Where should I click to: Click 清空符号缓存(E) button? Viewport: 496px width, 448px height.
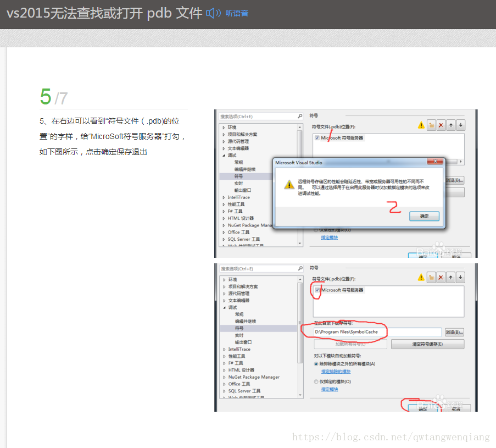[x=428, y=344]
